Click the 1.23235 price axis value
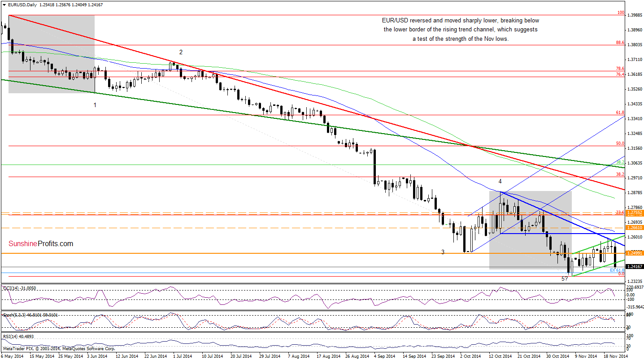 coord(635,282)
